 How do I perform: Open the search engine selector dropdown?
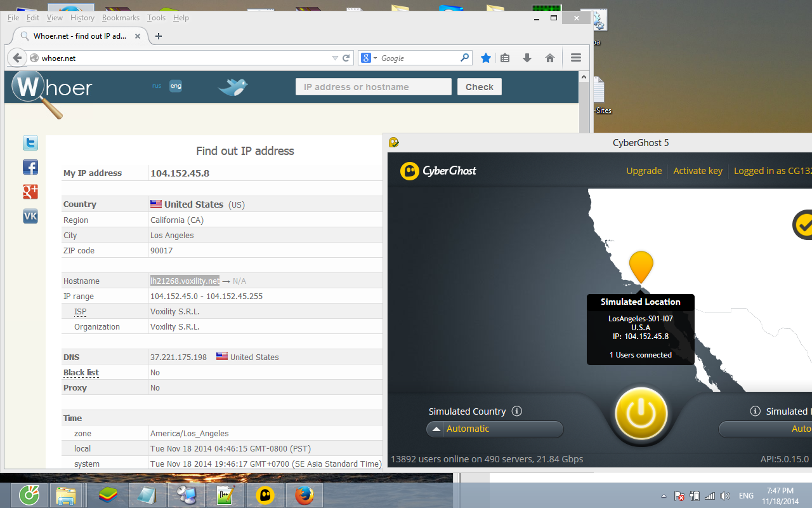(x=370, y=58)
